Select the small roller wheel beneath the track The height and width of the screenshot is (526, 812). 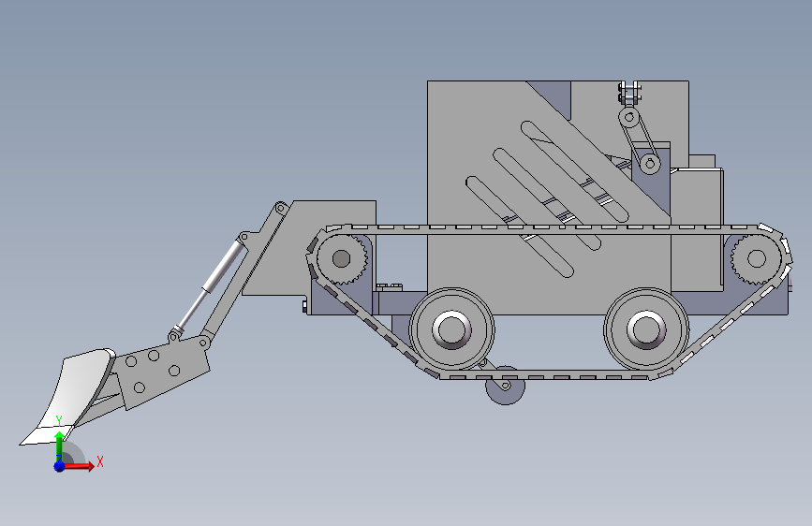tap(506, 387)
